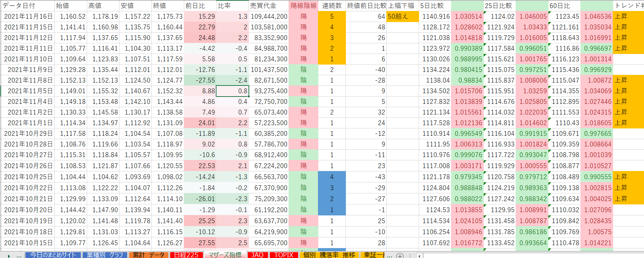
Task: Switch to the 業種別 グラフ sheet tab
Action: (105, 255)
